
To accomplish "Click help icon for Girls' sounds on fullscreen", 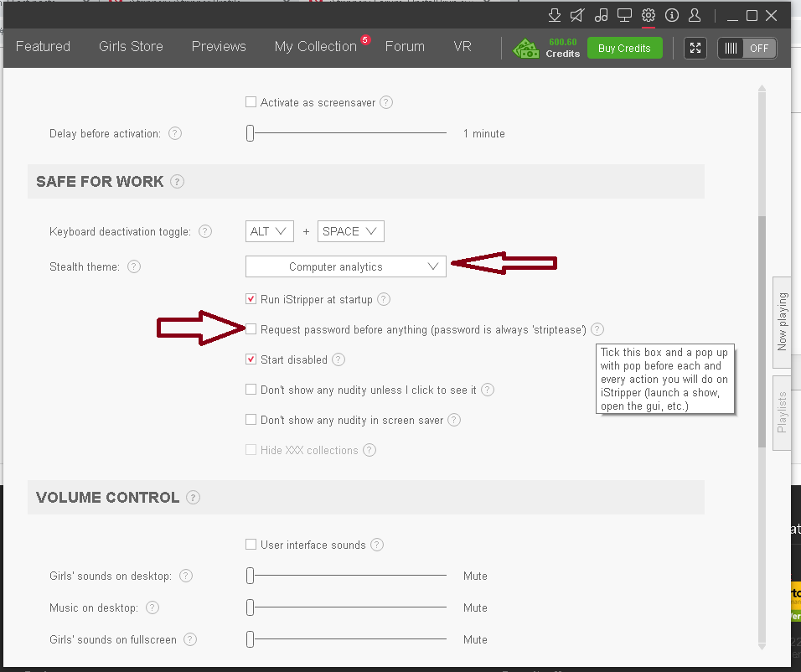I will (190, 639).
